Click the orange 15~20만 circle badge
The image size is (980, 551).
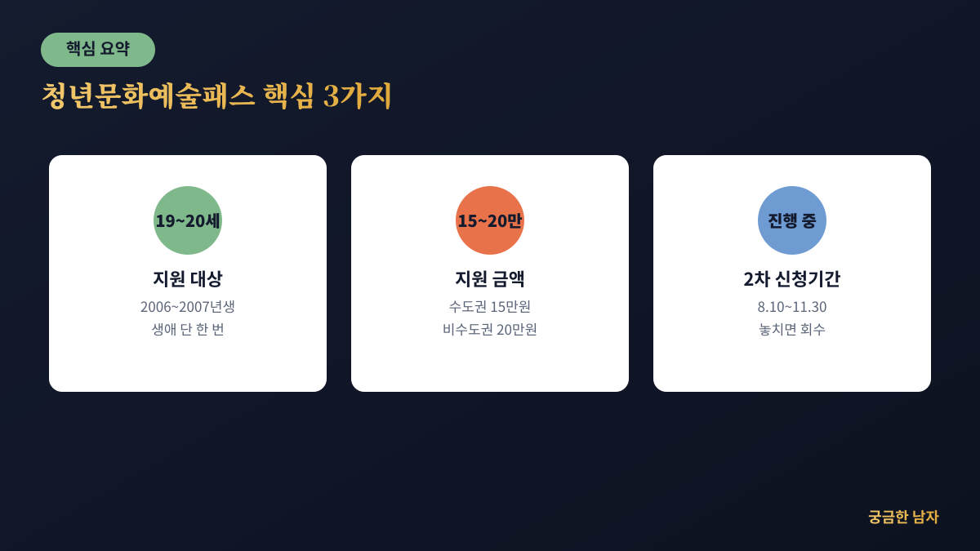(x=490, y=220)
